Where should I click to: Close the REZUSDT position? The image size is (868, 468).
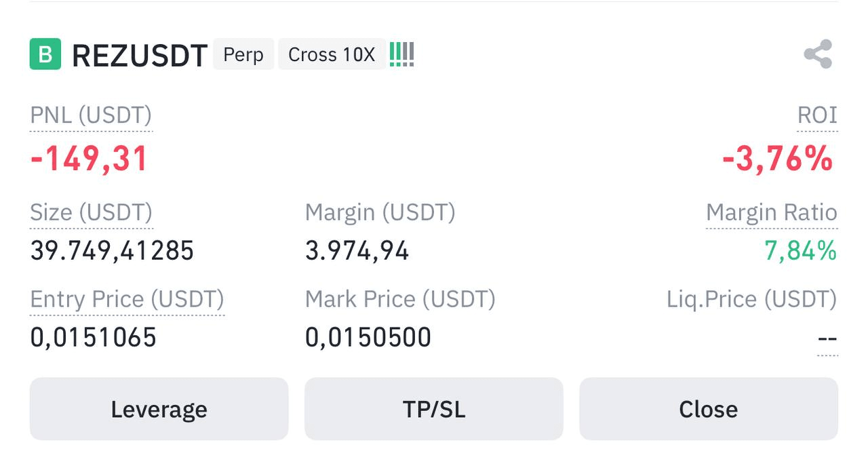[709, 409]
